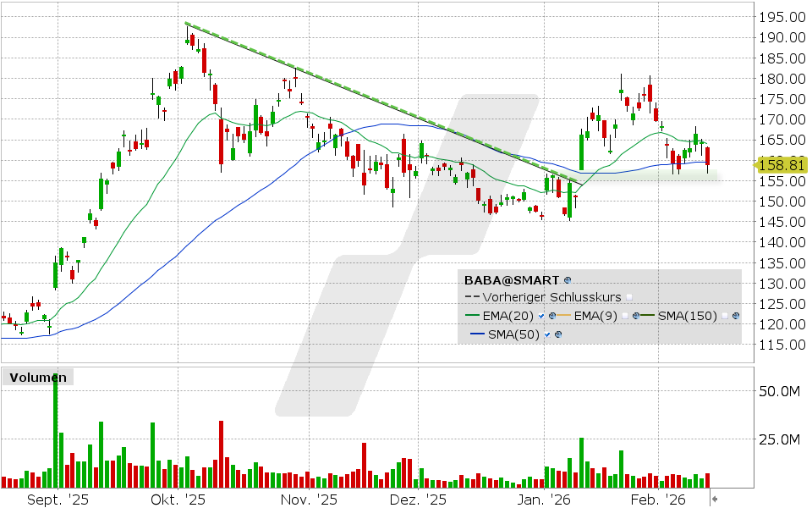The height and width of the screenshot is (508, 812).
Task: Open the SMA(150) indicator settings icon
Action: 736,316
